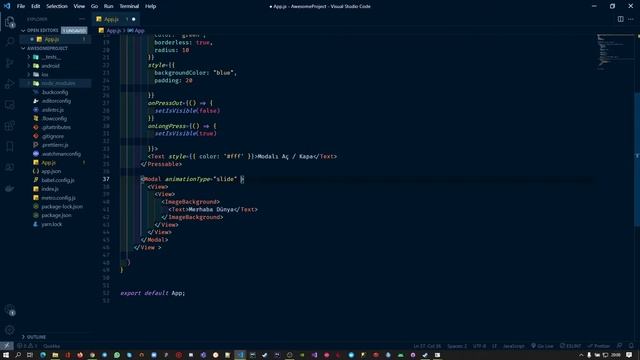Open Windows Start menu
The image size is (640, 360).
pyautogui.click(x=6, y=355)
